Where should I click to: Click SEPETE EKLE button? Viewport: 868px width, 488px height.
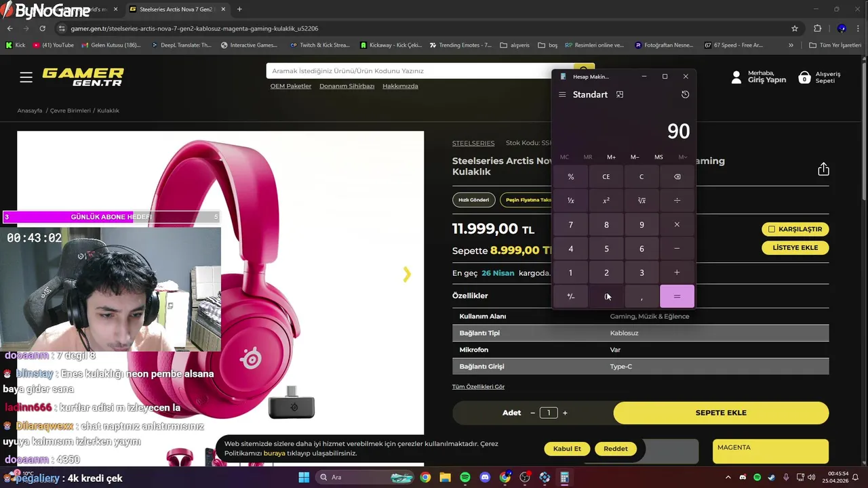pyautogui.click(x=721, y=413)
